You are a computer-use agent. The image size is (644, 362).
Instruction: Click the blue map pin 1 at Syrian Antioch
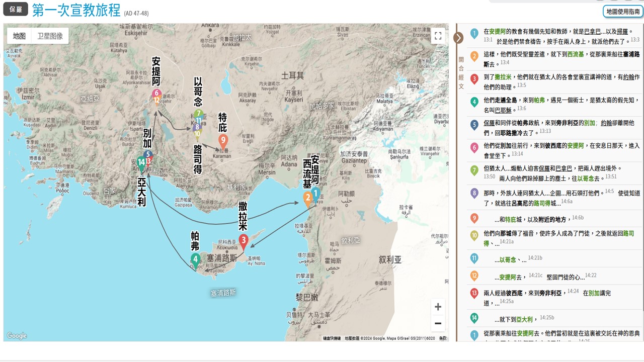tap(315, 193)
